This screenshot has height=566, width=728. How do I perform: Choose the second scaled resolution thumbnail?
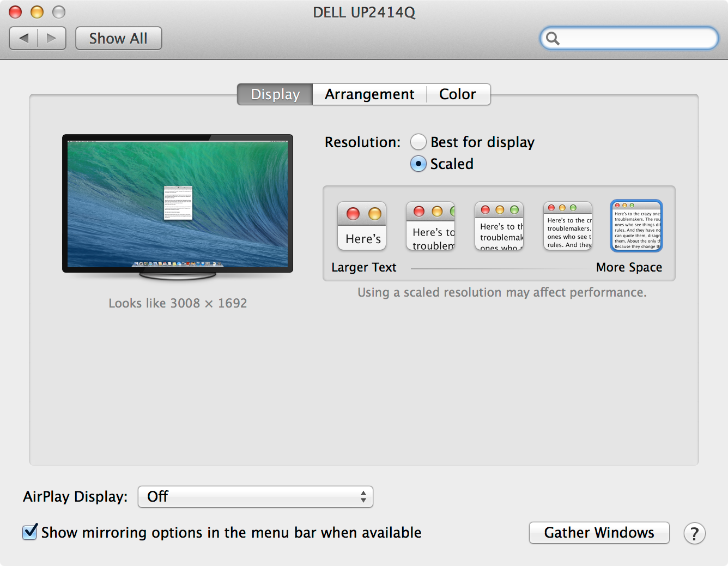point(430,226)
